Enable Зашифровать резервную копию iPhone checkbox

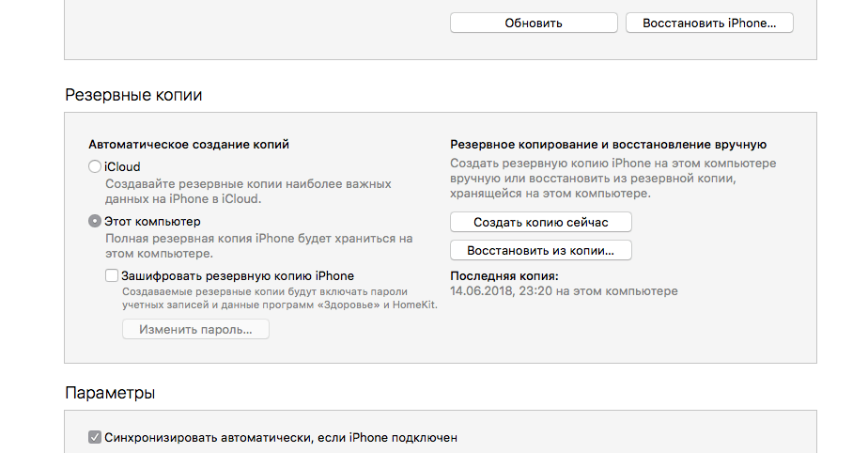[x=112, y=275]
